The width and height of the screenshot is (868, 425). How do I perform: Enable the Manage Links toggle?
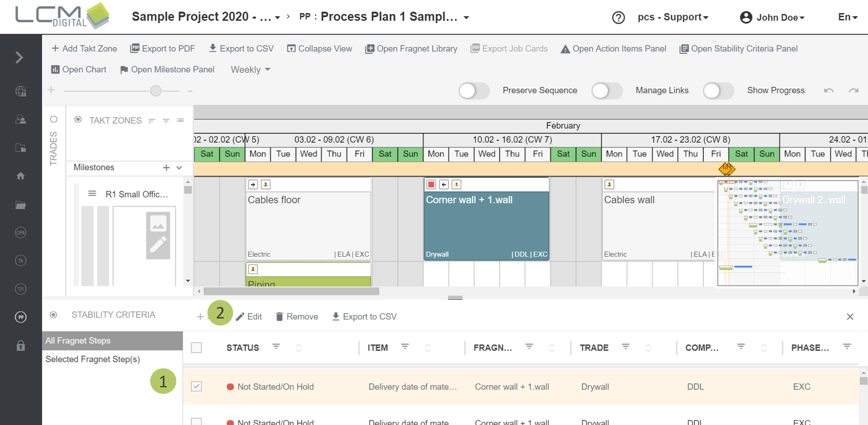[x=607, y=91]
